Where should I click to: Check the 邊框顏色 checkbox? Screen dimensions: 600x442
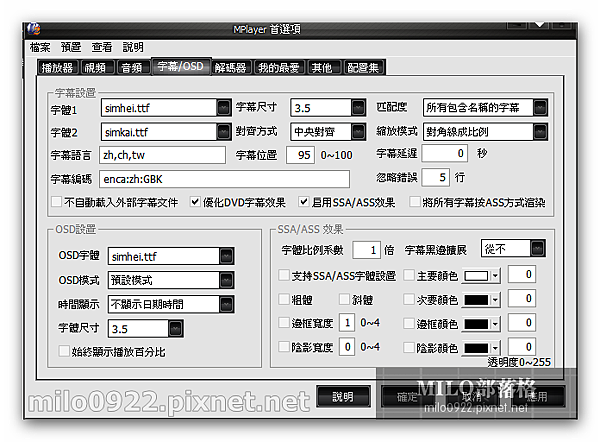tap(409, 324)
